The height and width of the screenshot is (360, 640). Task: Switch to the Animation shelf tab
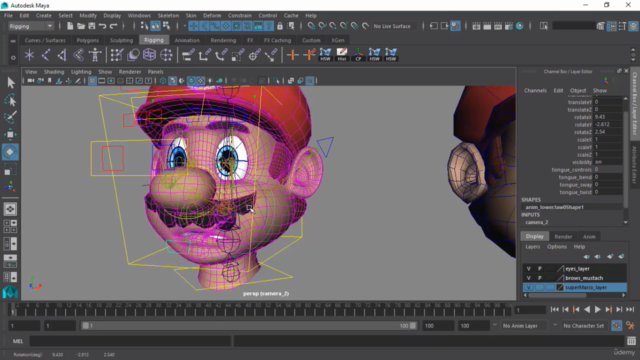[x=187, y=40]
